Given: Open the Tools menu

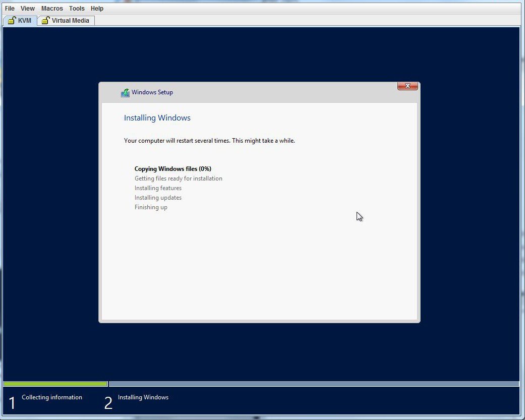Looking at the screenshot, I should click(77, 9).
